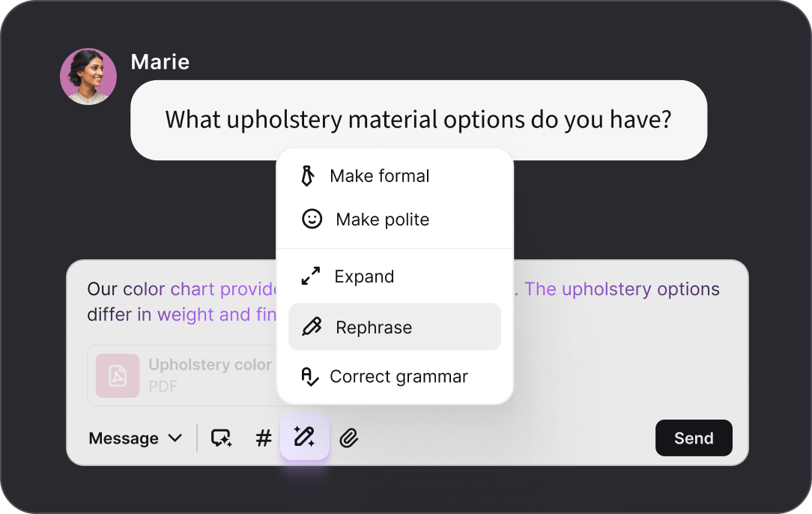The image size is (812, 514).
Task: Click the Expand arrows icon in the menu
Action: pos(311,276)
